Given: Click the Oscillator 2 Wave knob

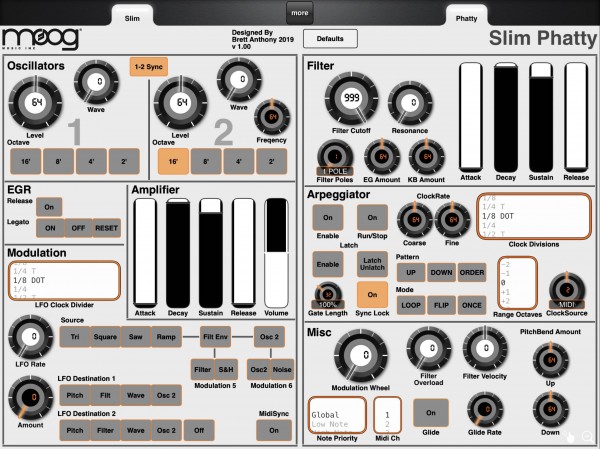Looking at the screenshot, I should (x=240, y=79).
